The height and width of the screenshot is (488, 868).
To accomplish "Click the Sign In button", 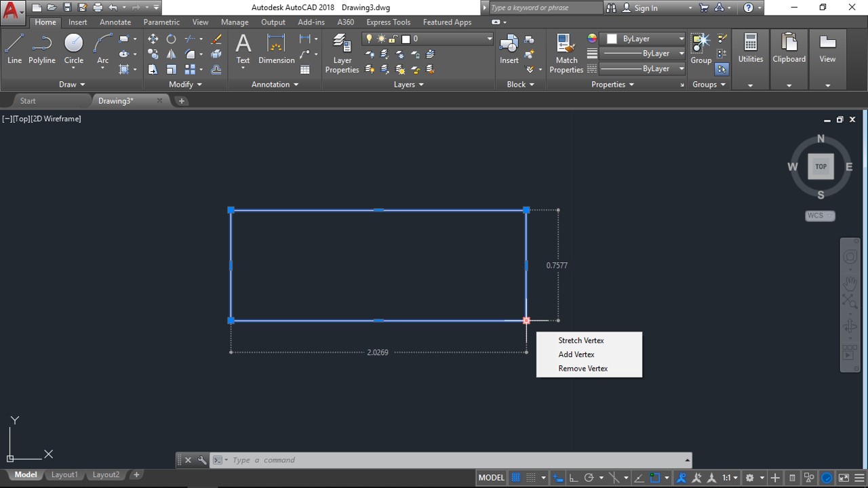I will click(645, 8).
